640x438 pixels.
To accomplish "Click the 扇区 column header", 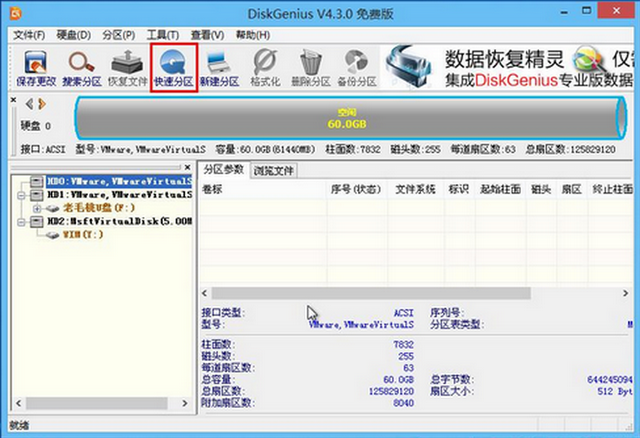I will tap(571, 189).
